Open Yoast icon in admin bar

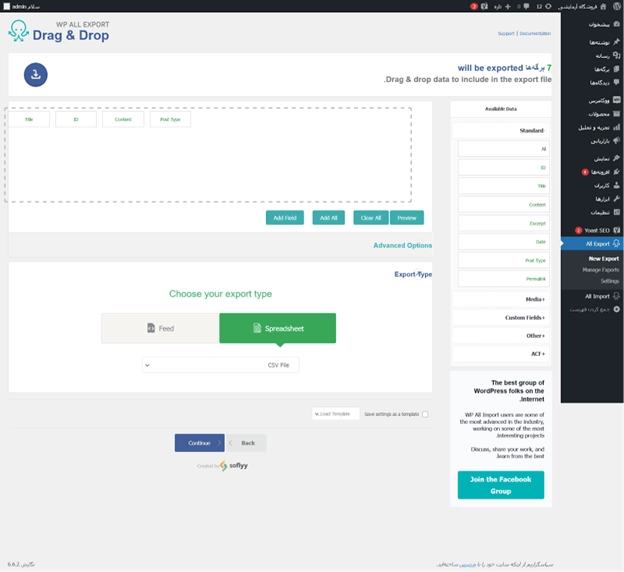[x=484, y=6]
